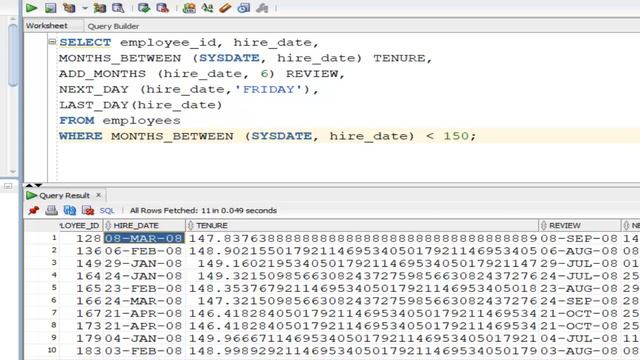Select the hire date cell 03-FEB-08
Image resolution: width=640 pixels, height=360 pixels.
point(144,351)
